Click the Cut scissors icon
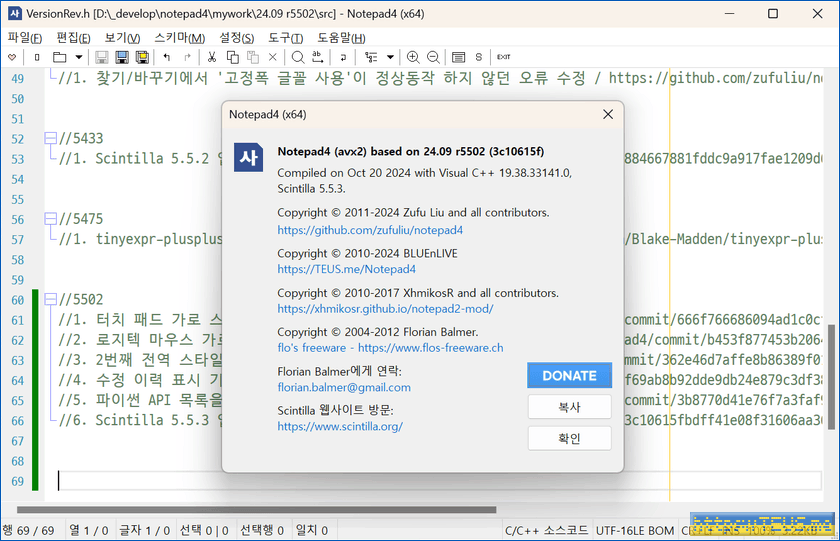Image resolution: width=840 pixels, height=541 pixels. [212, 57]
